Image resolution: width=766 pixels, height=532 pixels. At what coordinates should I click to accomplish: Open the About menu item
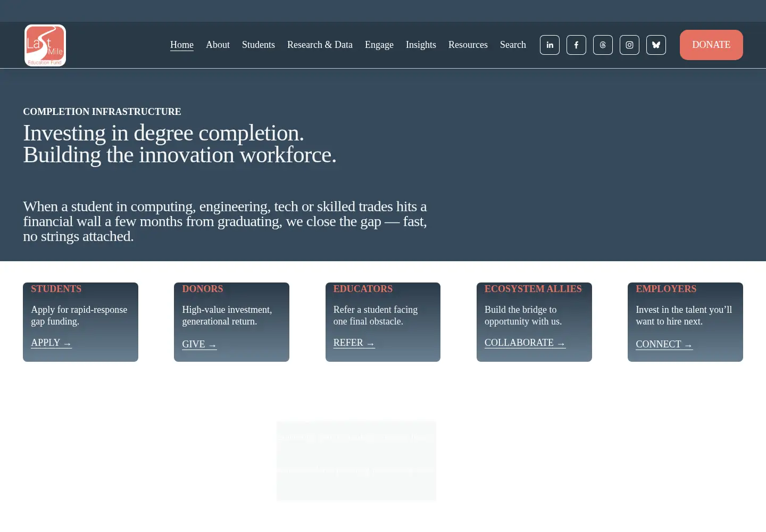218,45
